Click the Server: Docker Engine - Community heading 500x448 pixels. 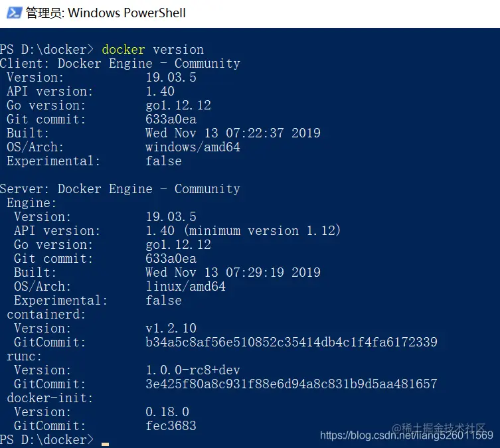click(x=120, y=189)
